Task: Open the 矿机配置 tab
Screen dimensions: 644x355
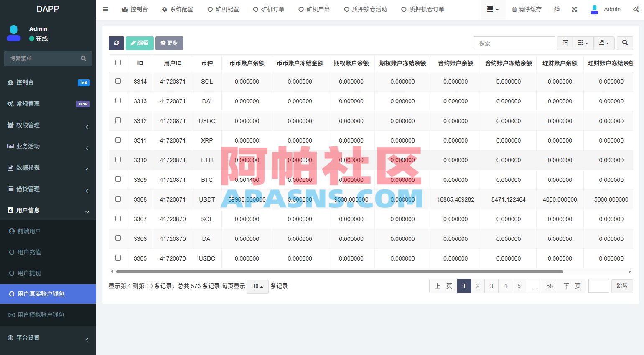Action: 223,9
